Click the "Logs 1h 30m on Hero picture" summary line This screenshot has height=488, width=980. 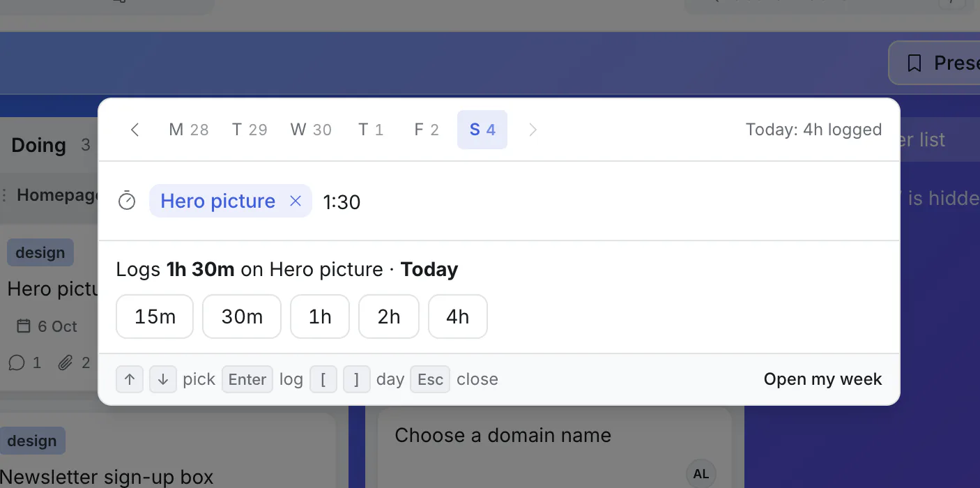[287, 270]
